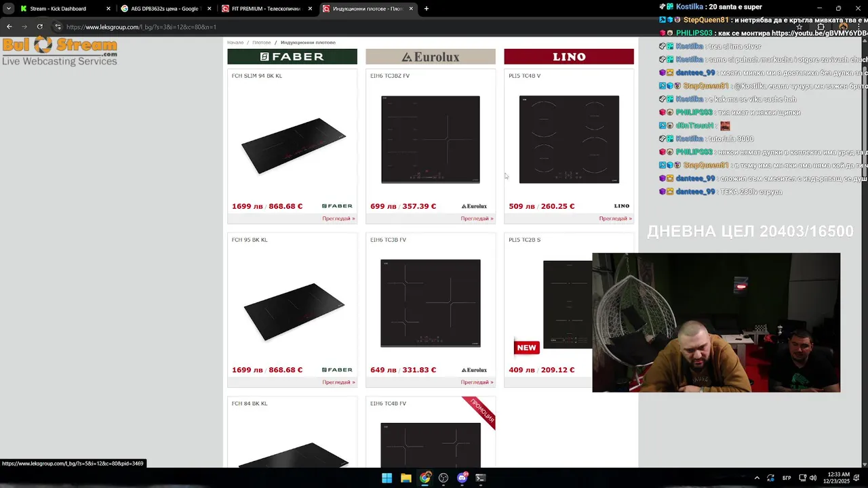Click the PHILIPS03 youtu.be link in chat
This screenshot has width=868, height=488.
819,33
